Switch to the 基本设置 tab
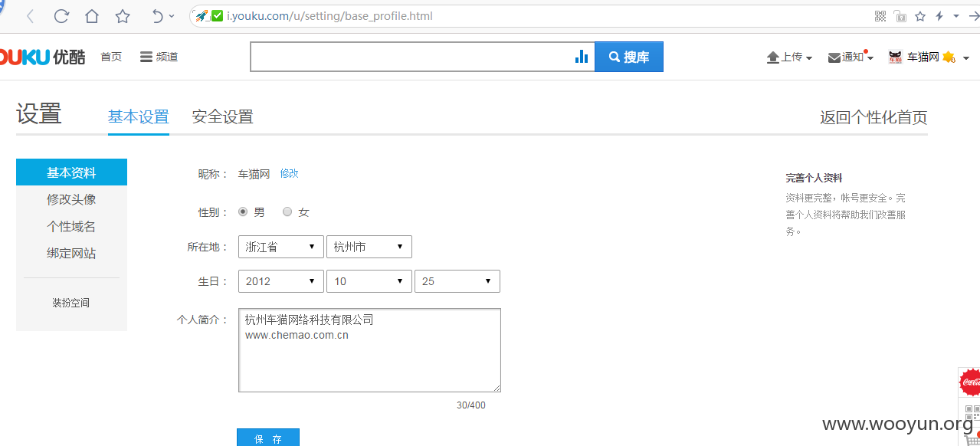 (139, 117)
